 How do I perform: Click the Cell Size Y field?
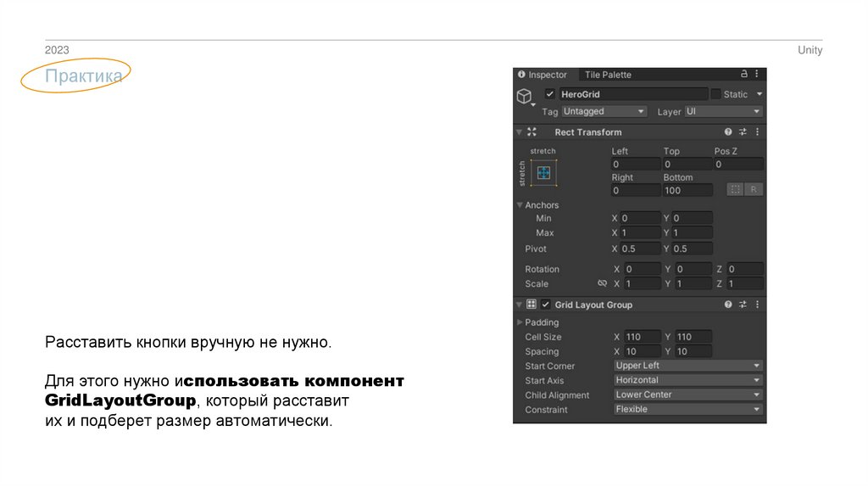(x=693, y=337)
